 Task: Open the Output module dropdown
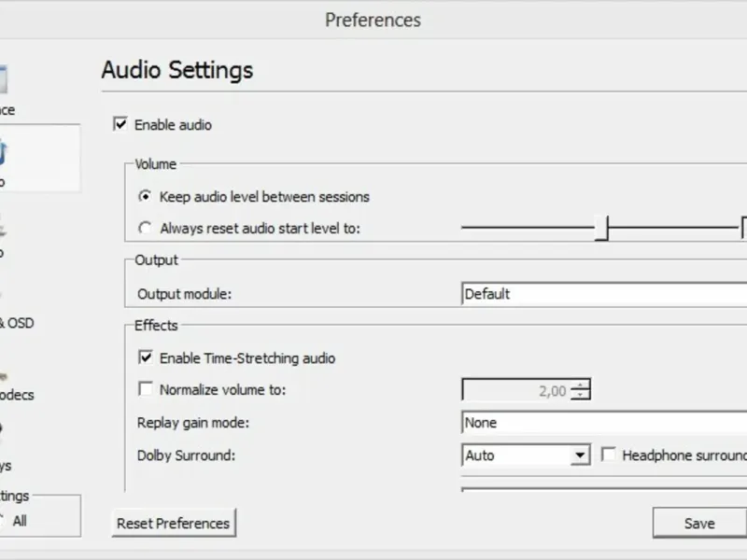click(x=604, y=294)
